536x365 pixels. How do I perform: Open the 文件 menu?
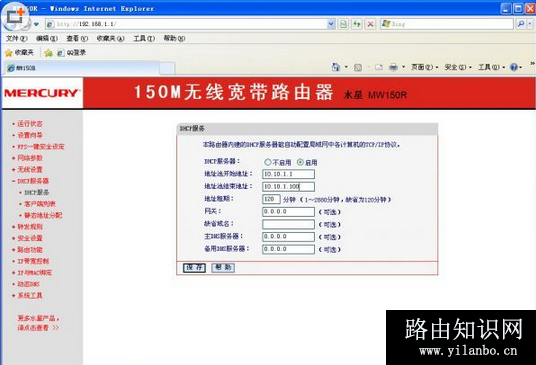coord(16,38)
